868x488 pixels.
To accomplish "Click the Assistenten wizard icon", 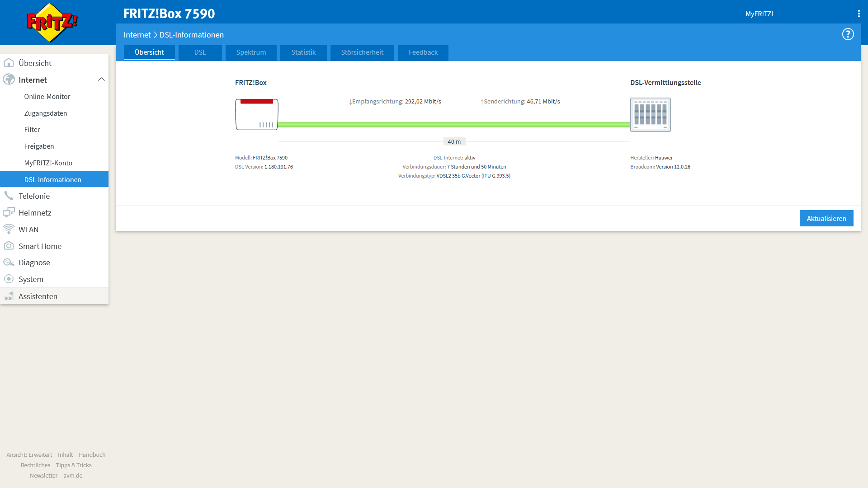I will [x=9, y=296].
